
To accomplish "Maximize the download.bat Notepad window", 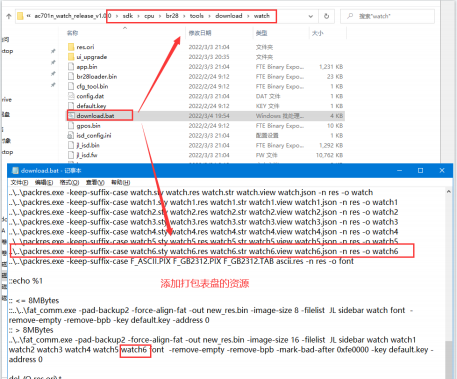I will [421, 170].
